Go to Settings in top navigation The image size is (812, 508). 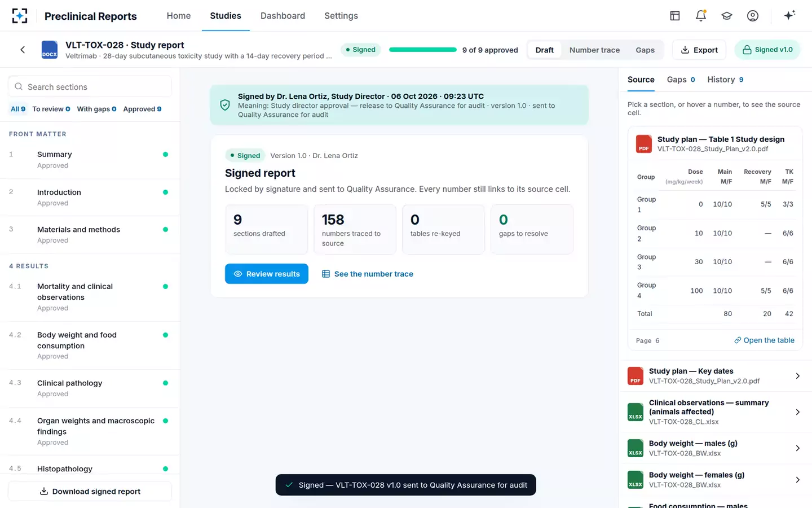341,16
